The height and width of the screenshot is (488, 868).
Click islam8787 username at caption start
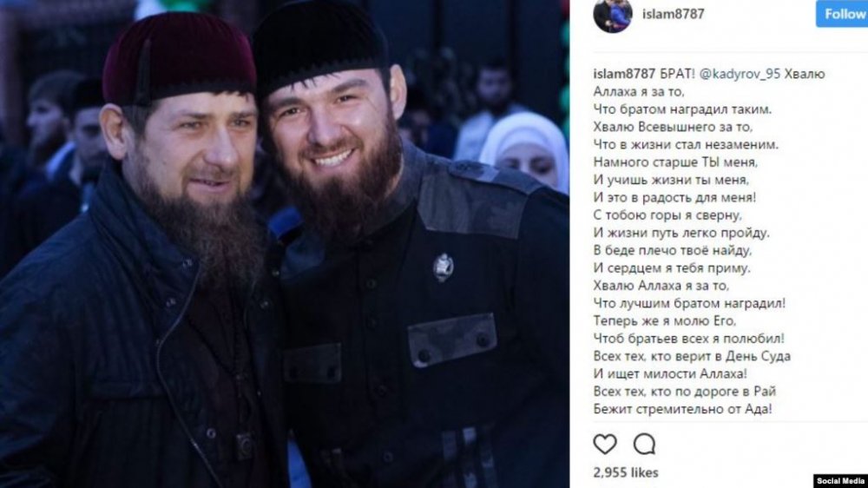[x=624, y=74]
